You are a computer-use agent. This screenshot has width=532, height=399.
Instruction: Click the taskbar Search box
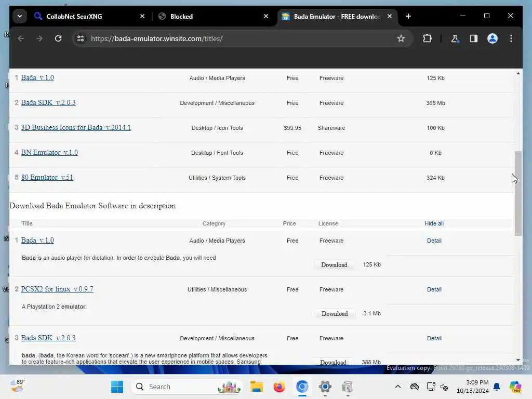(187, 387)
